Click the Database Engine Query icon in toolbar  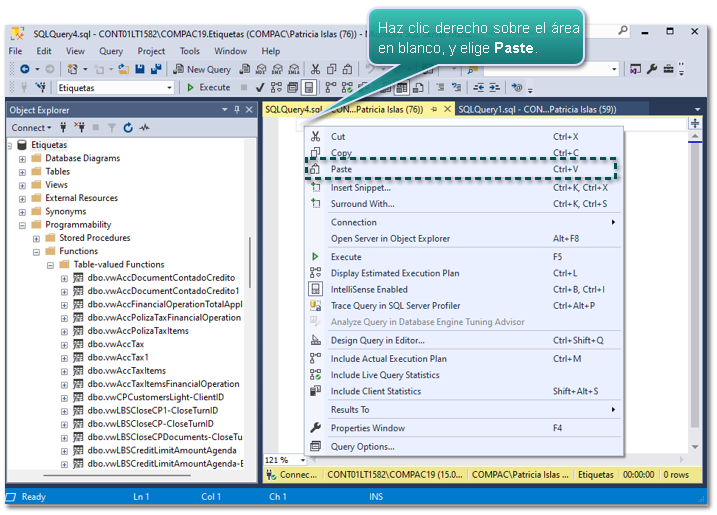click(245, 69)
